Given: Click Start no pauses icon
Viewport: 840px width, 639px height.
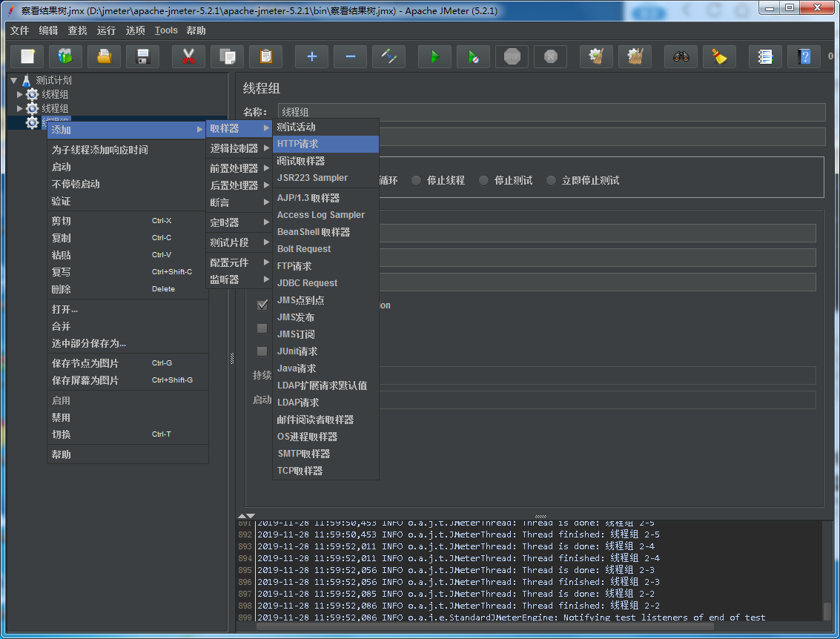Looking at the screenshot, I should tap(474, 56).
